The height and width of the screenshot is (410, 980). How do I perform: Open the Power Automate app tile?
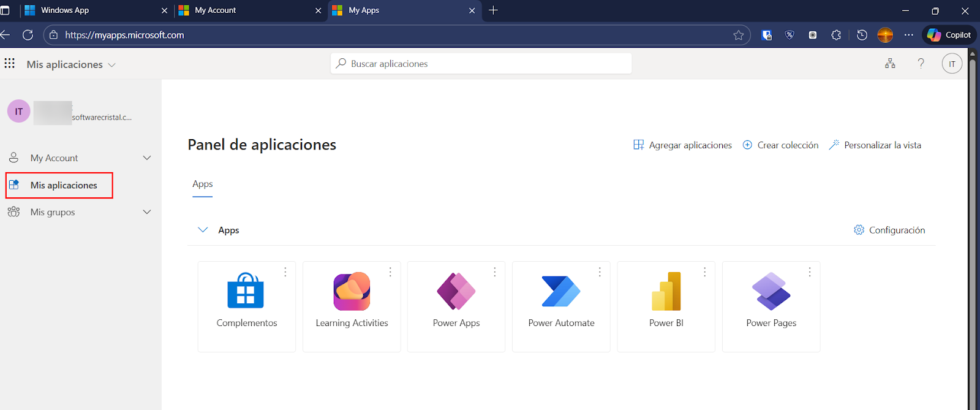pyautogui.click(x=561, y=306)
